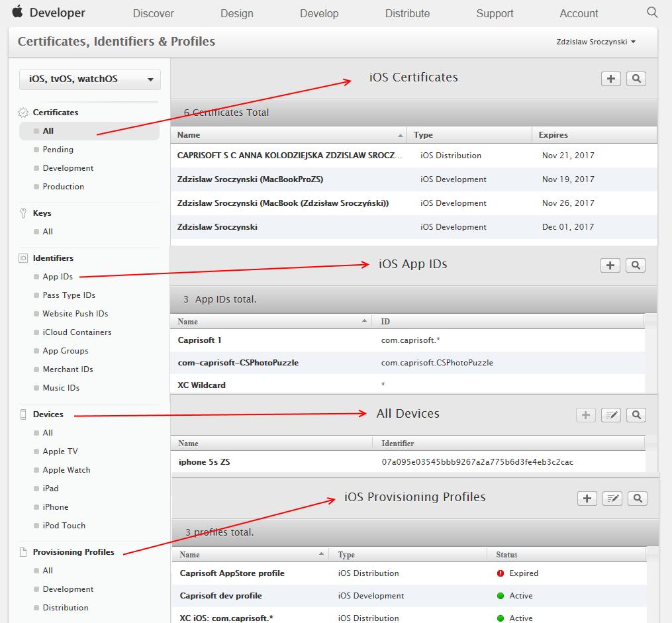Select All under Certificates
This screenshot has width=672, height=623.
(89, 131)
